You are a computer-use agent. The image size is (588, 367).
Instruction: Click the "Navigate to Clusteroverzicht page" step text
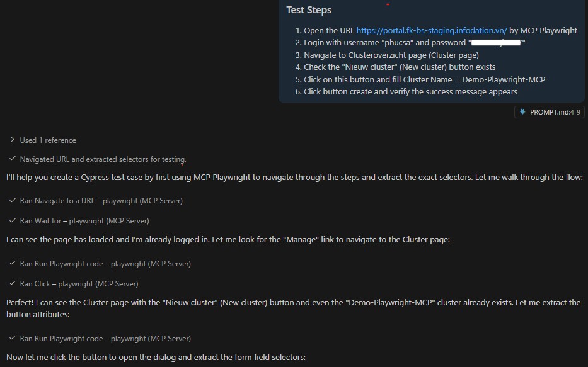click(x=391, y=55)
